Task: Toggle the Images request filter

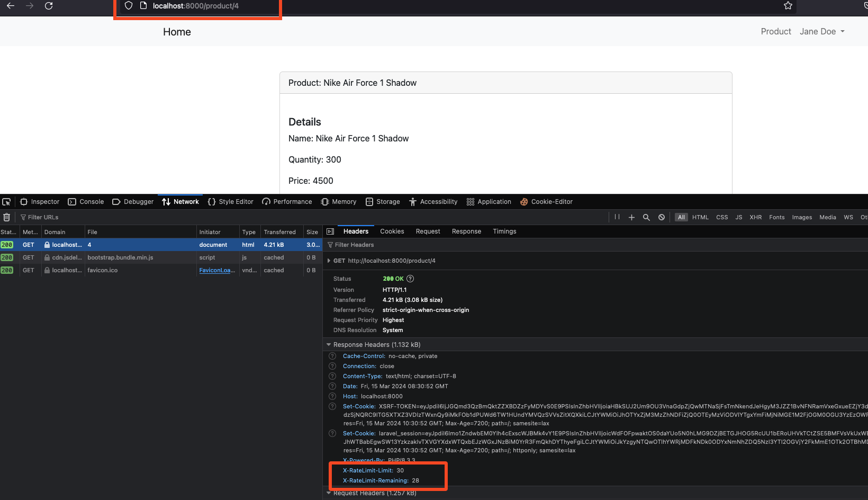Action: (x=802, y=217)
